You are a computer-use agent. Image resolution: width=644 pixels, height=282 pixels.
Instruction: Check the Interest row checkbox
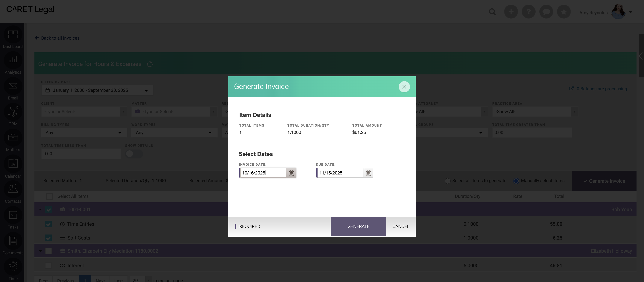tap(48, 266)
